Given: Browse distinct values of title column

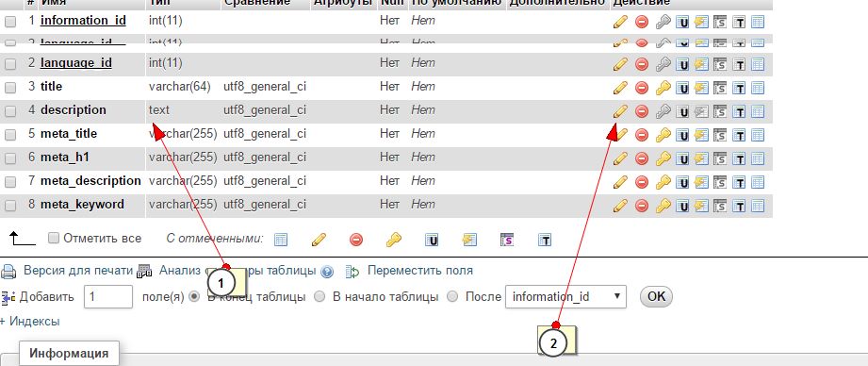Looking at the screenshot, I should click(758, 88).
